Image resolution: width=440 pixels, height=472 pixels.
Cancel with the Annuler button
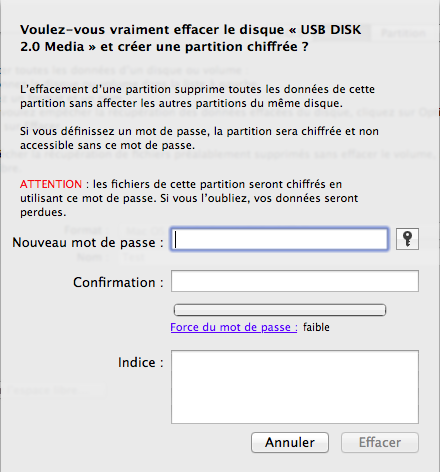click(290, 442)
